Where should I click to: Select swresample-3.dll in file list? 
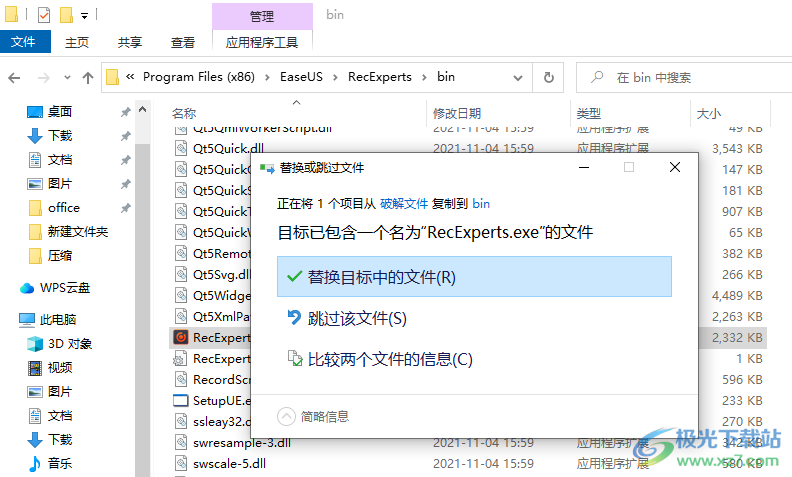(x=241, y=443)
